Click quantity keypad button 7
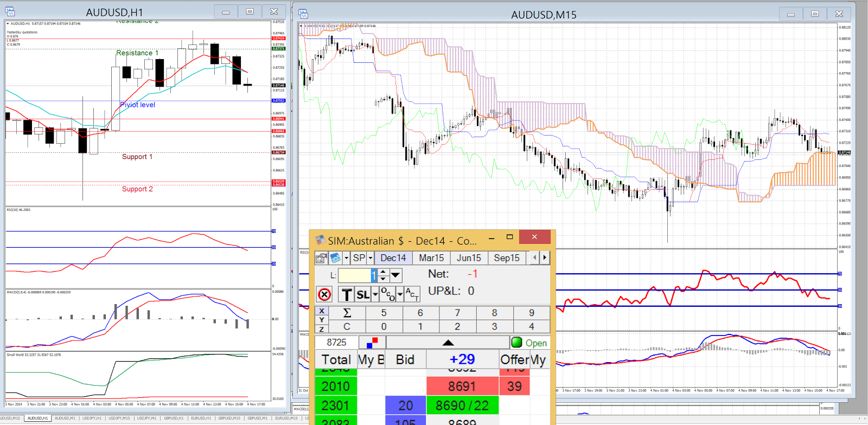 (x=457, y=313)
